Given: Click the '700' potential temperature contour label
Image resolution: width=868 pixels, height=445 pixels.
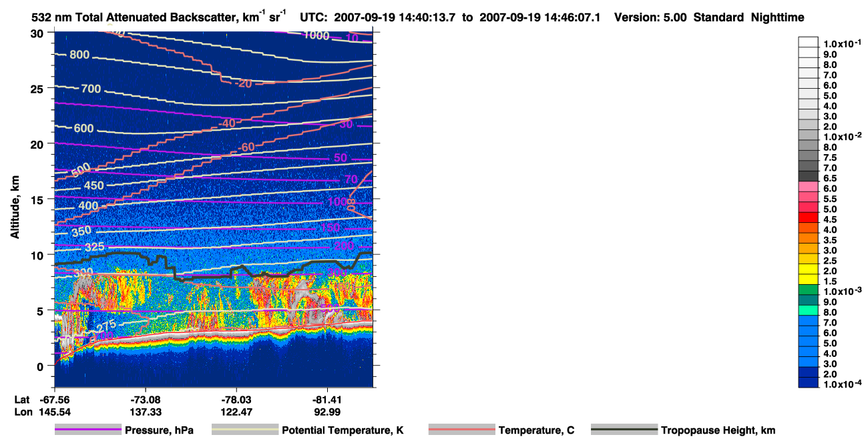Looking at the screenshot, I should click(91, 89).
